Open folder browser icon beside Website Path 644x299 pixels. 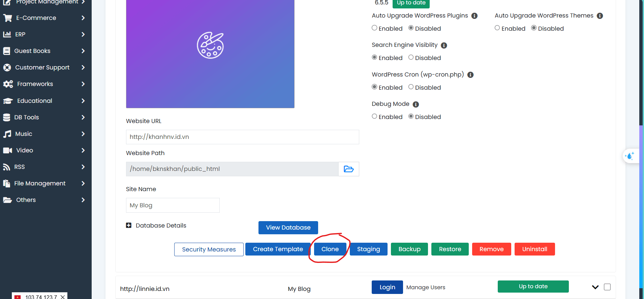tap(348, 169)
